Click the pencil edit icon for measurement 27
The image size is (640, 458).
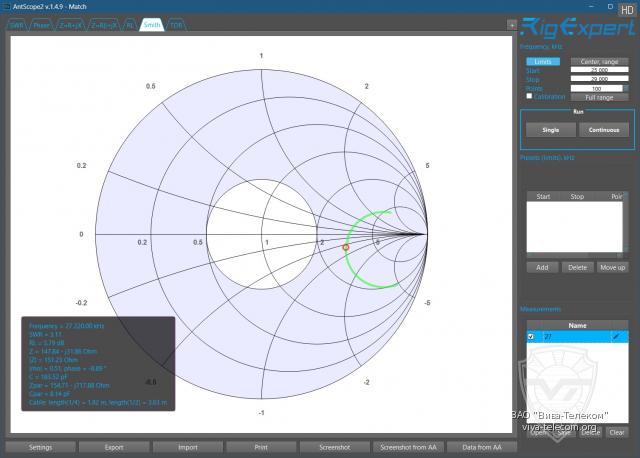(615, 337)
